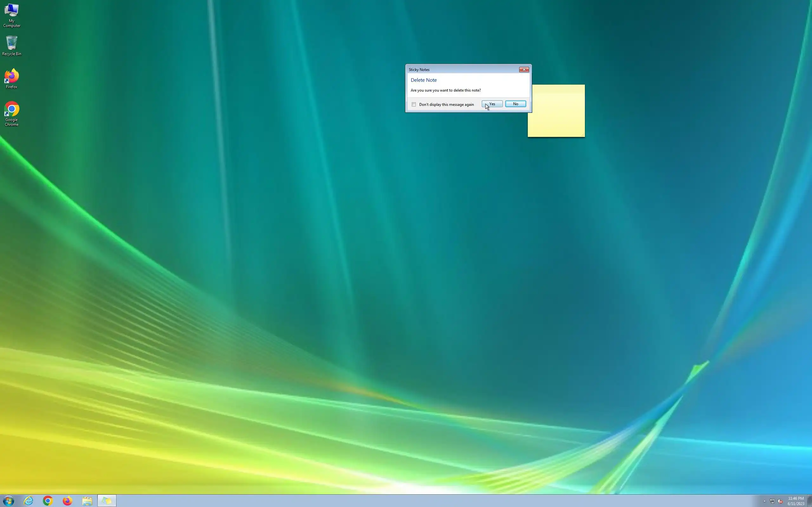Enable "Don't display this message again" checkbox
The height and width of the screenshot is (507, 812).
tap(414, 105)
